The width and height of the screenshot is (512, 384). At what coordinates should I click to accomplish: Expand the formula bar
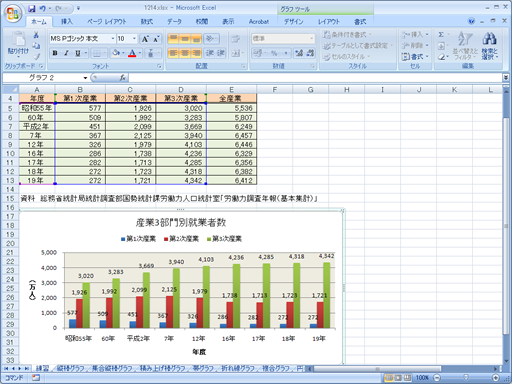coord(506,78)
